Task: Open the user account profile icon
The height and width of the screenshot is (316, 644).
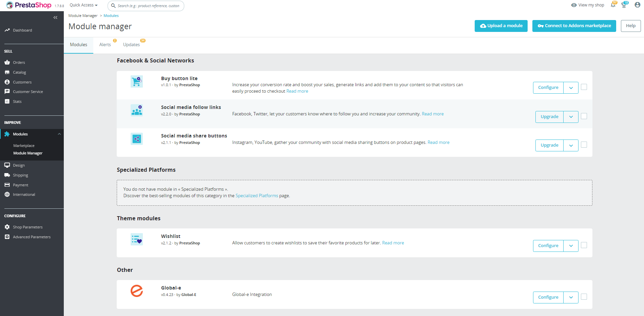Action: coord(637,5)
